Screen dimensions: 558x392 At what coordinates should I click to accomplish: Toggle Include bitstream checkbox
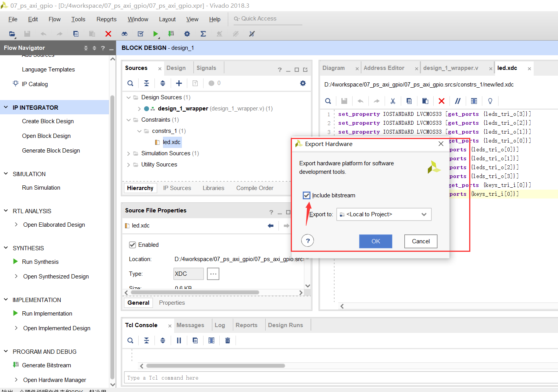tap(307, 195)
